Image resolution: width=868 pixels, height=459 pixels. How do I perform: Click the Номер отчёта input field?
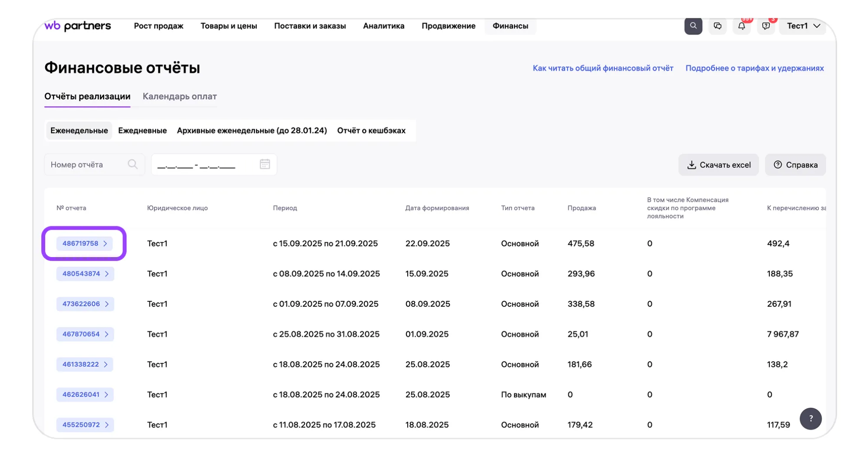[x=87, y=165]
